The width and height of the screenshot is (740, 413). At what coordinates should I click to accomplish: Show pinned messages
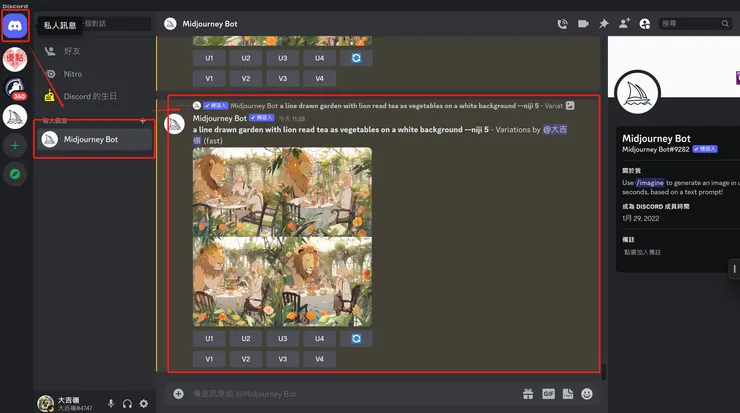(x=604, y=24)
